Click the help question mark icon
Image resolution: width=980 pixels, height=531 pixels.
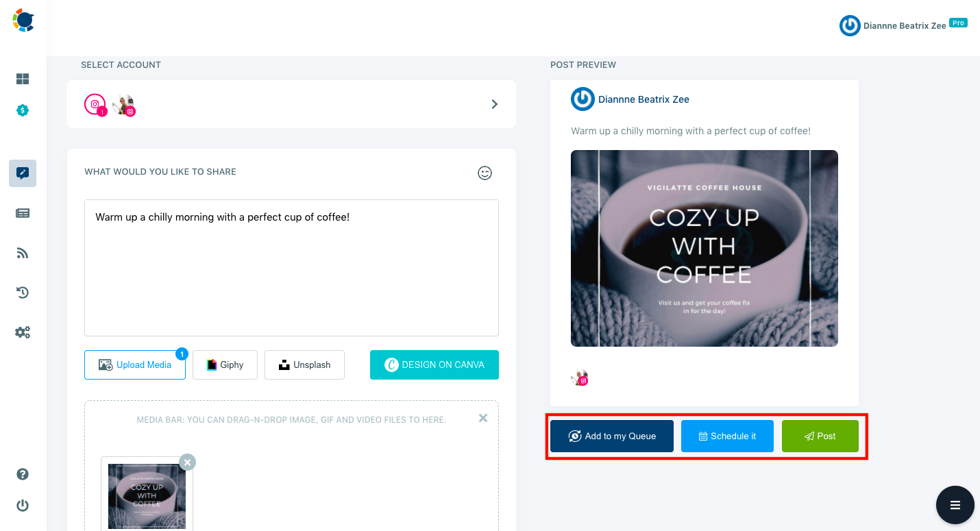tap(23, 473)
